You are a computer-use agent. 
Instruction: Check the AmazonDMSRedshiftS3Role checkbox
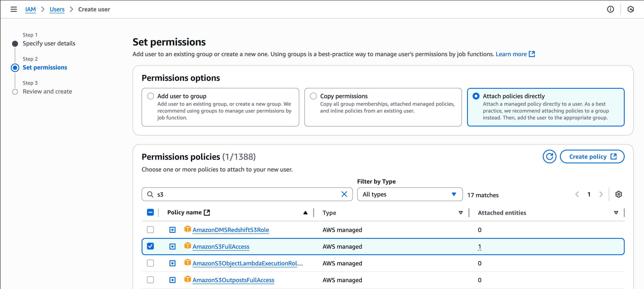(150, 230)
